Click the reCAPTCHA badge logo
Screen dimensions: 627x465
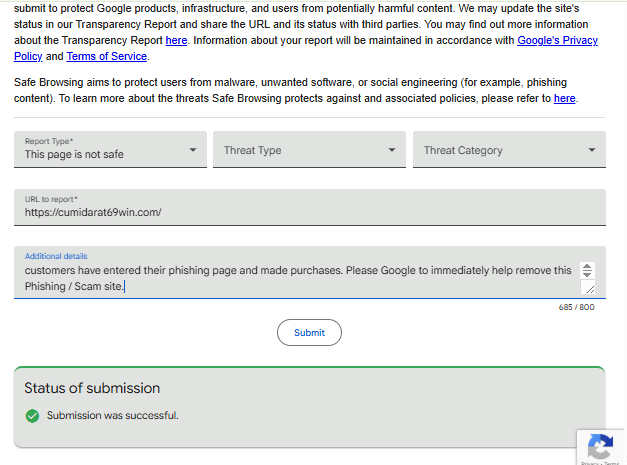(x=600, y=446)
